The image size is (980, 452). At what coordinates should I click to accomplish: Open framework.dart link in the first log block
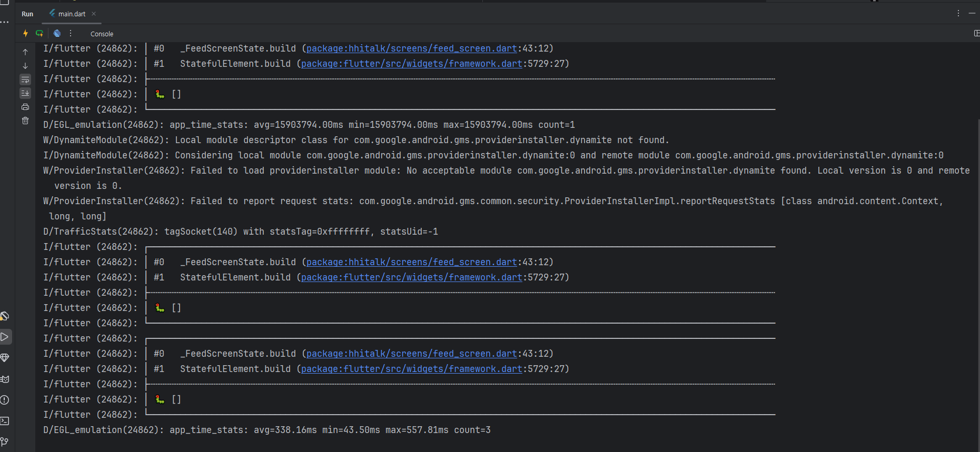pyautogui.click(x=412, y=64)
